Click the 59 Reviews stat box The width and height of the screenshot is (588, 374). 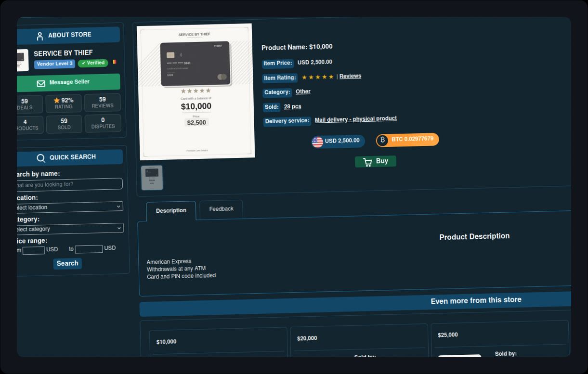103,103
